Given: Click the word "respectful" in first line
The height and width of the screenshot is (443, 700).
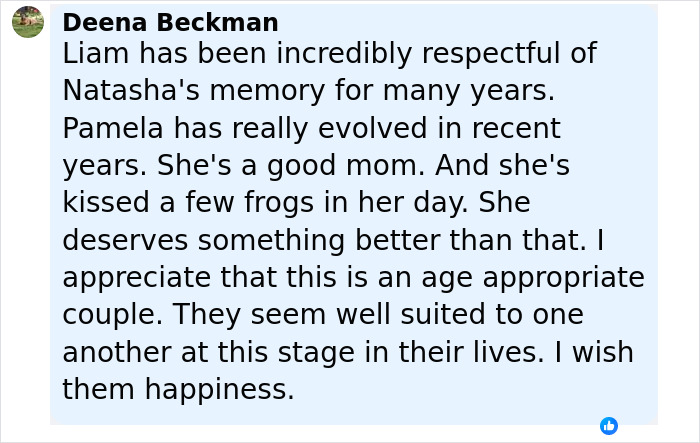Looking at the screenshot, I should [491, 53].
